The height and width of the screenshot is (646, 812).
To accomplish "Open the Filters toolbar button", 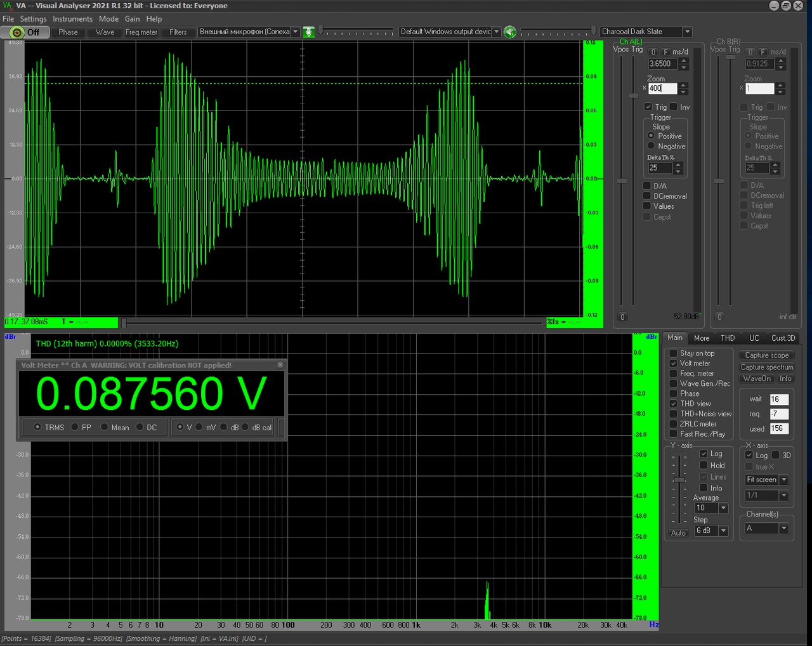I will tap(178, 32).
